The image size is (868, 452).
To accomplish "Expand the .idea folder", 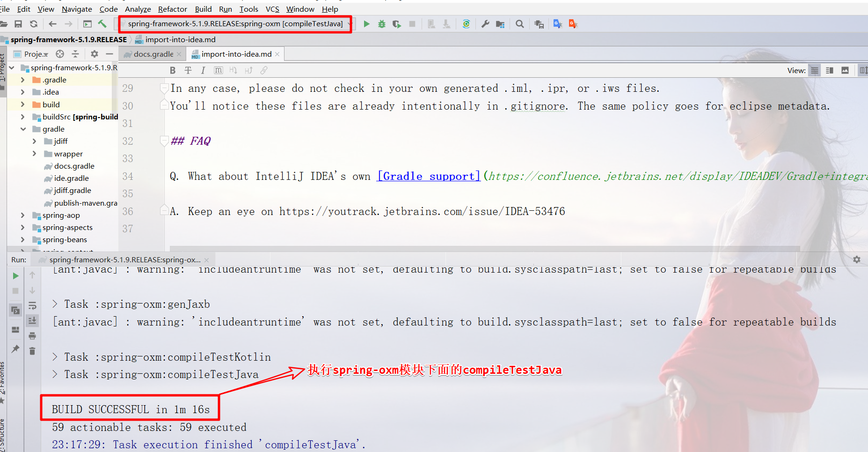I will click(22, 92).
